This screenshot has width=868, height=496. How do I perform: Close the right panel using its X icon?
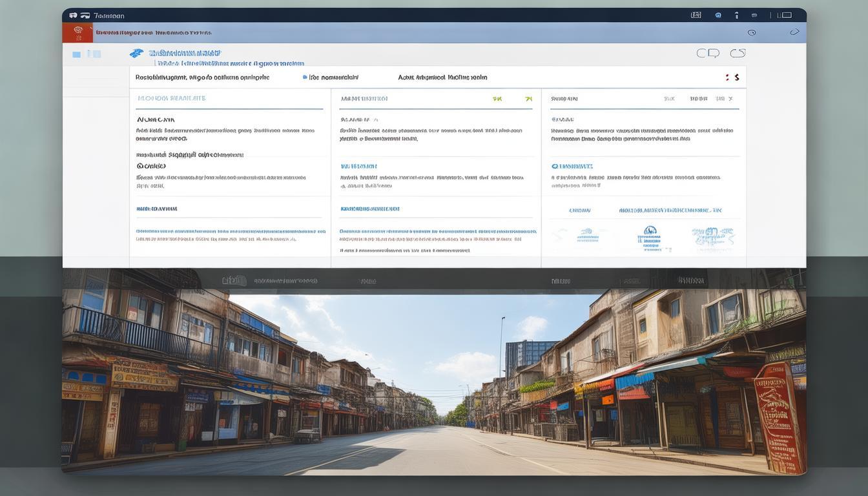pyautogui.click(x=730, y=99)
